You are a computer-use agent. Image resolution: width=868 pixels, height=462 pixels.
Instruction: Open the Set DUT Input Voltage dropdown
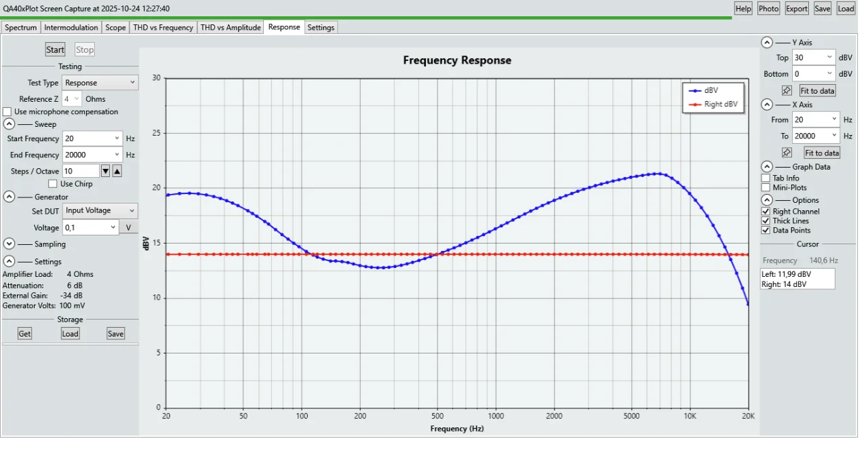100,211
